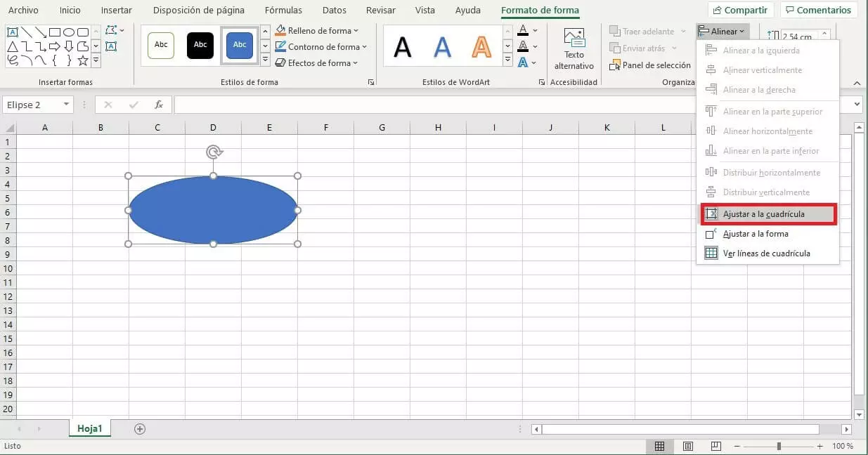Switch to Page Break Preview in status bar
This screenshot has height=455, width=868.
[x=716, y=447]
